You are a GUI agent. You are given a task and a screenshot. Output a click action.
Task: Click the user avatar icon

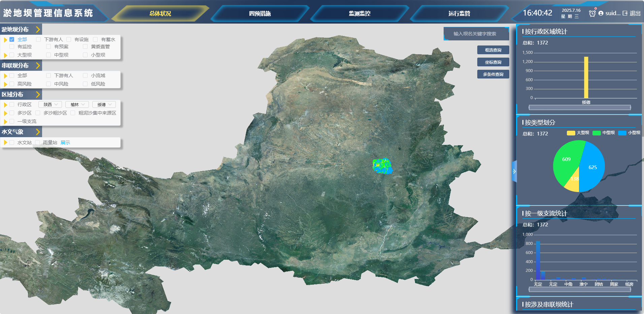[x=601, y=13]
